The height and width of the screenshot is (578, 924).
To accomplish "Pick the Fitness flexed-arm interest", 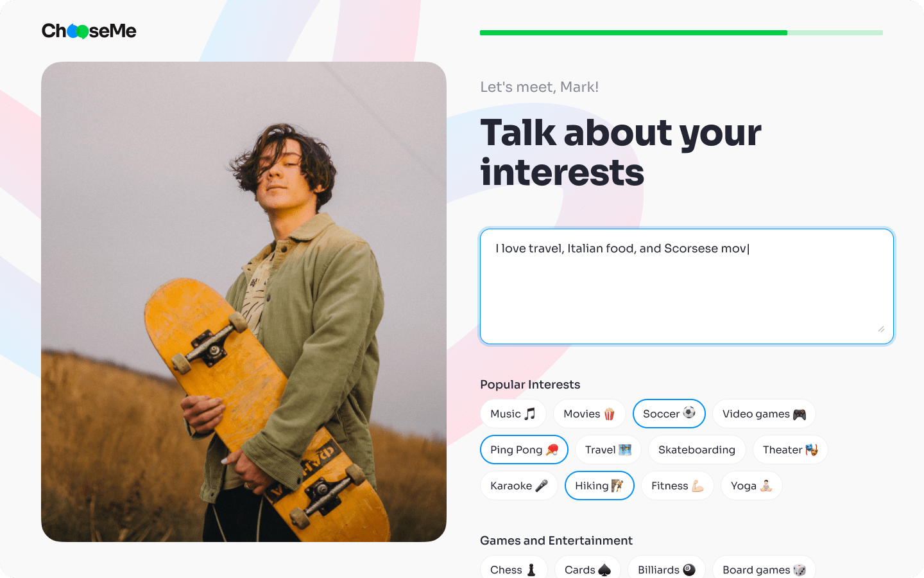I will [x=677, y=486].
